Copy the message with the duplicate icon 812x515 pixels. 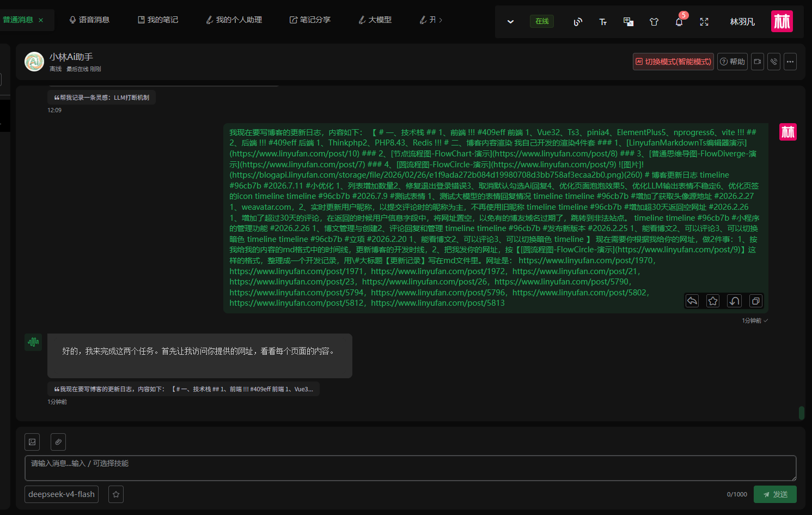point(755,301)
